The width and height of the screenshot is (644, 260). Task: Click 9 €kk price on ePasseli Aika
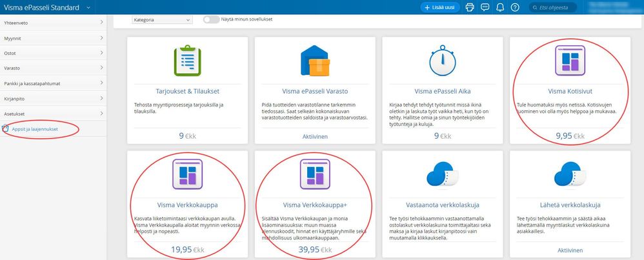(442, 136)
